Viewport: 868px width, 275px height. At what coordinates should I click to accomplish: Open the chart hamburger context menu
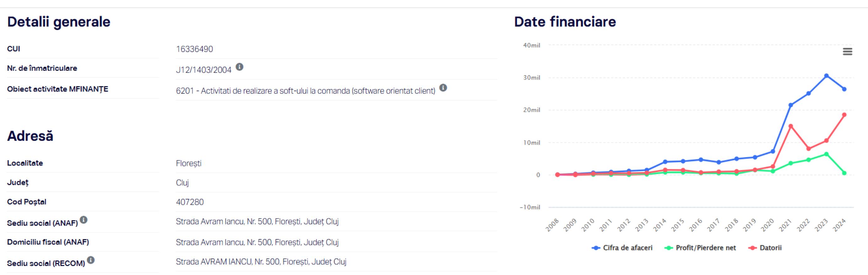click(x=847, y=51)
